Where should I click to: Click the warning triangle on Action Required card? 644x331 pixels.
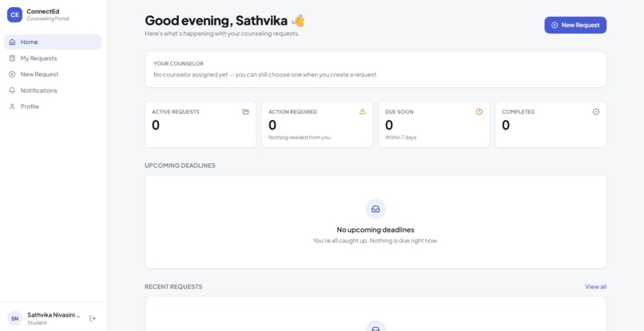pyautogui.click(x=362, y=111)
